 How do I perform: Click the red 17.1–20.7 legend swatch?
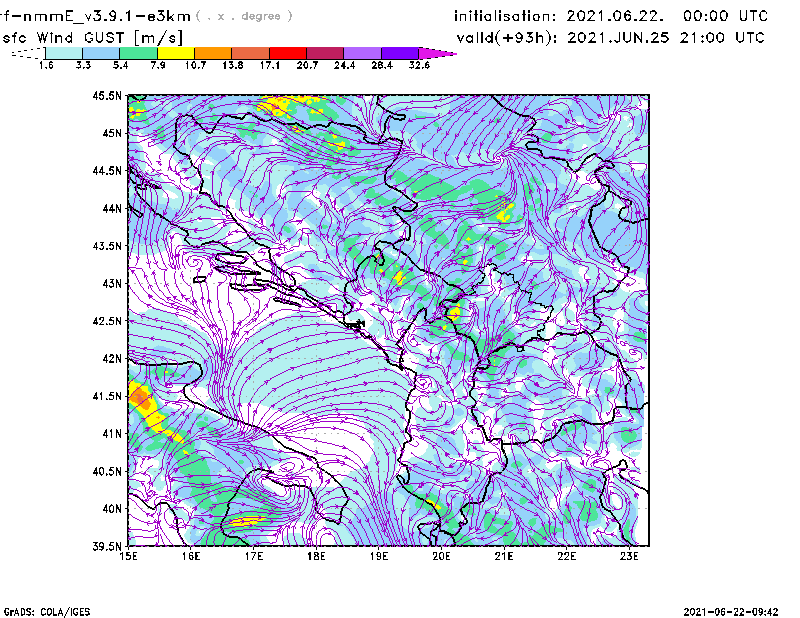pyautogui.click(x=287, y=53)
